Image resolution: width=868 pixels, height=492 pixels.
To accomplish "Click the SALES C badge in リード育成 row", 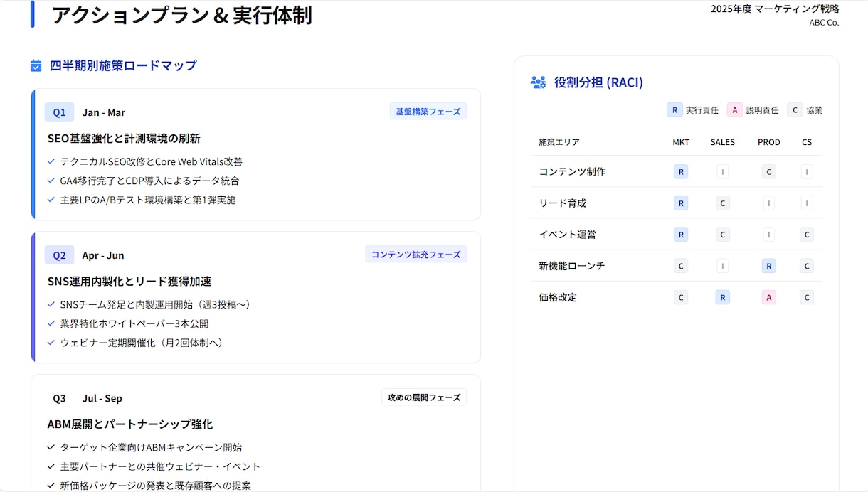I will [723, 203].
